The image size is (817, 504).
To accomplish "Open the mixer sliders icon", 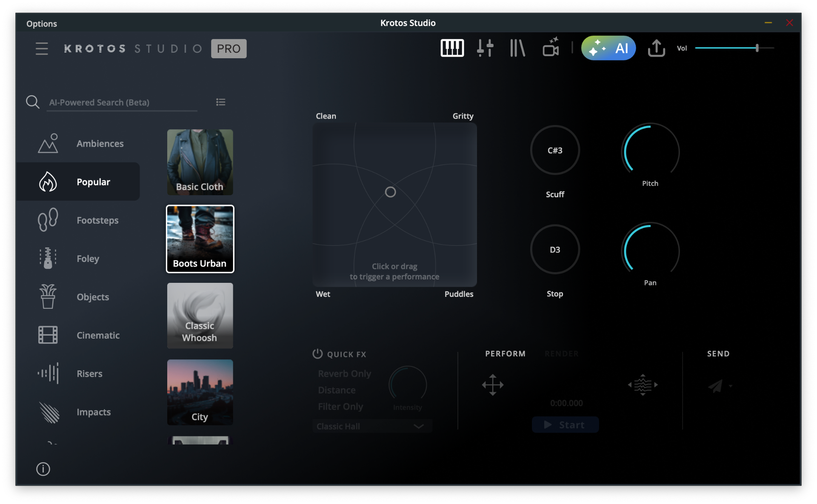I will (485, 48).
